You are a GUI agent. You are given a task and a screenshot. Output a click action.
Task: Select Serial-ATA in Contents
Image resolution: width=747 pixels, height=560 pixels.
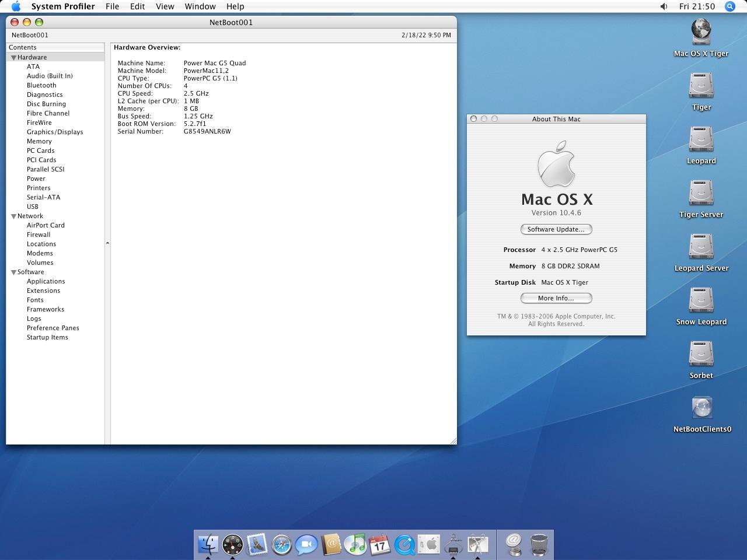point(43,197)
